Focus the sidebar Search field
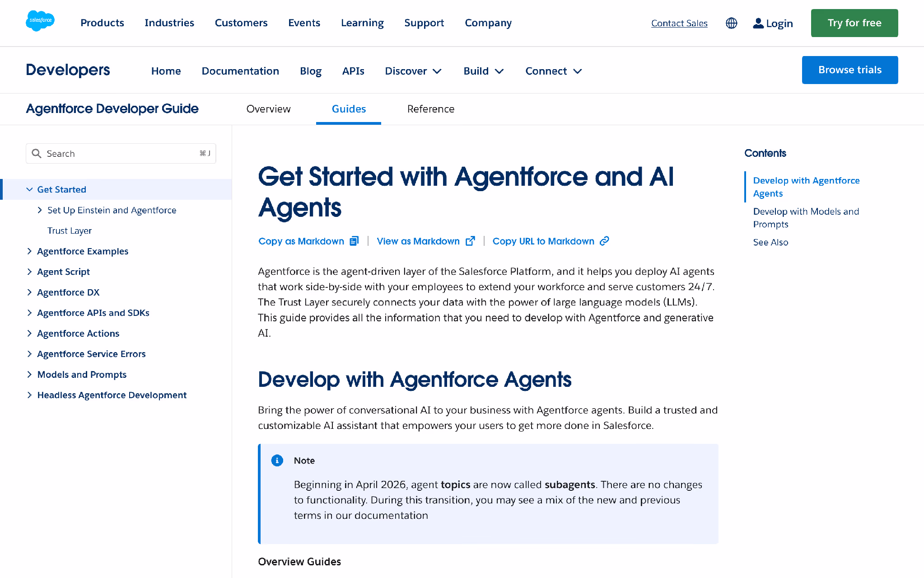The height and width of the screenshot is (578, 924). tap(121, 154)
